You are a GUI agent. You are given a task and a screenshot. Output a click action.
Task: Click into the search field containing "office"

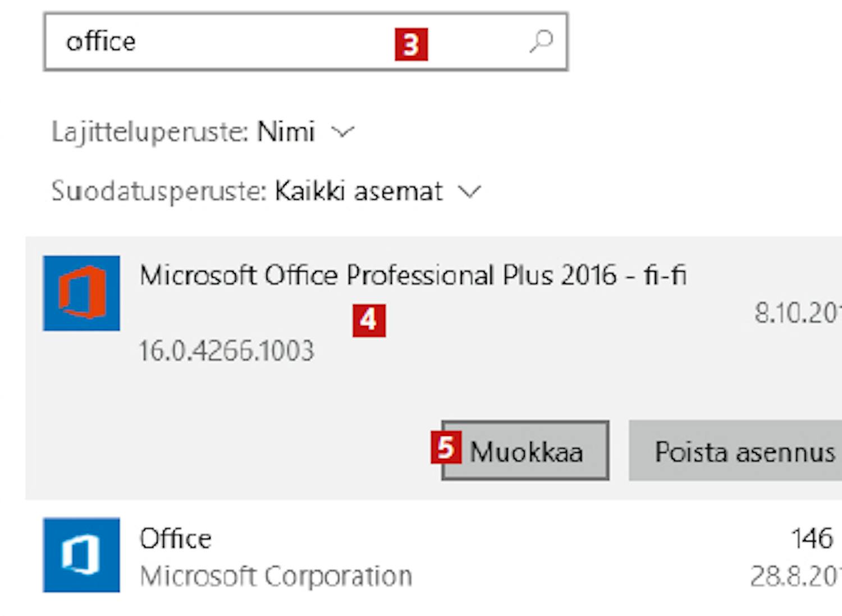(306, 42)
